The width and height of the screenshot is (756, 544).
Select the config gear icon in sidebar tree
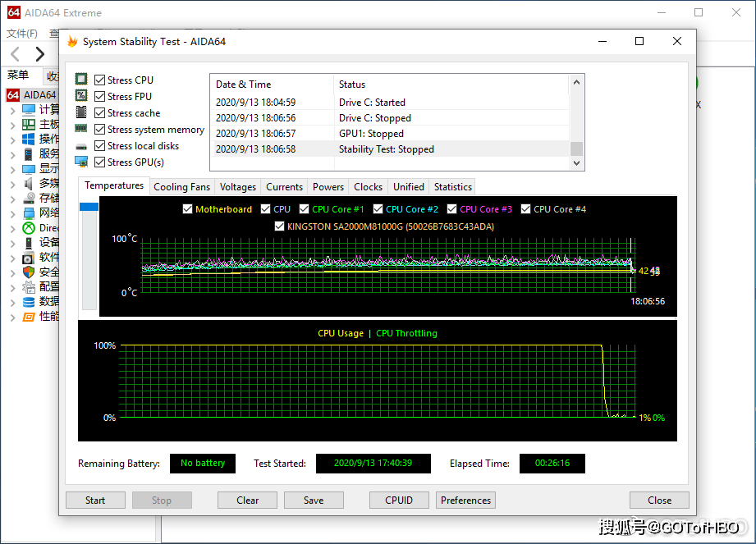coord(29,287)
